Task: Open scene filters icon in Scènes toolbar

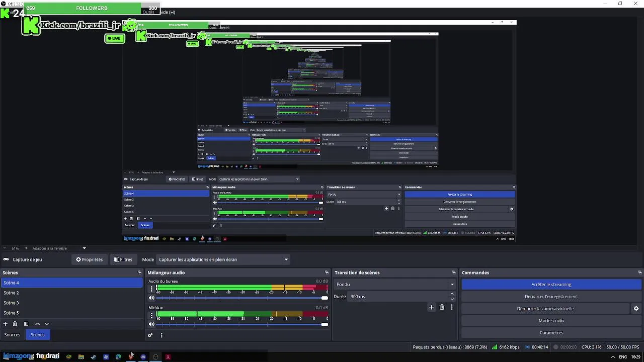Action: click(26, 324)
